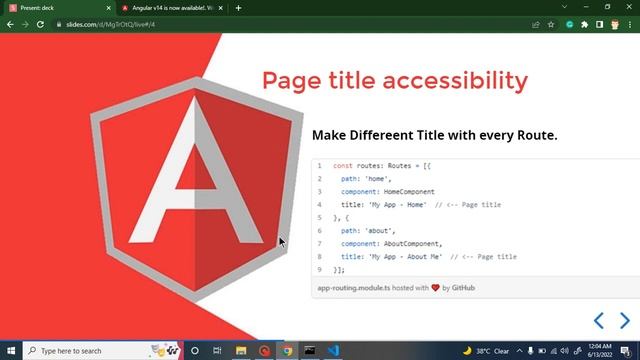Image resolution: width=640 pixels, height=360 pixels.
Task: Click the lock icon in address bar
Action: [x=59, y=24]
